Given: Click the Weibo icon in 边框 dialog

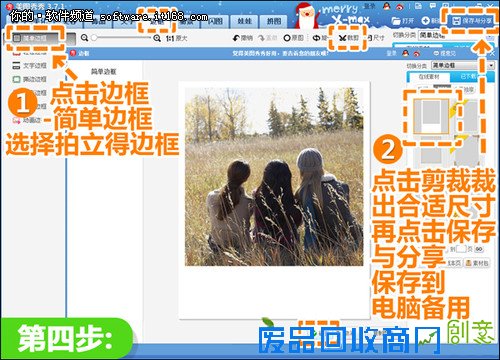Looking at the screenshot, I should pos(417,53).
